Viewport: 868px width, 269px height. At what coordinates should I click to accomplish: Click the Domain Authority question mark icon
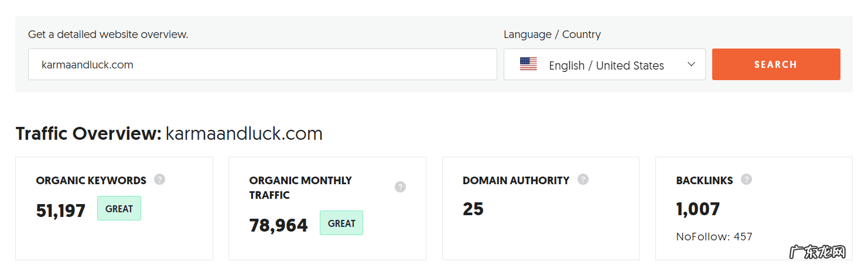(583, 180)
